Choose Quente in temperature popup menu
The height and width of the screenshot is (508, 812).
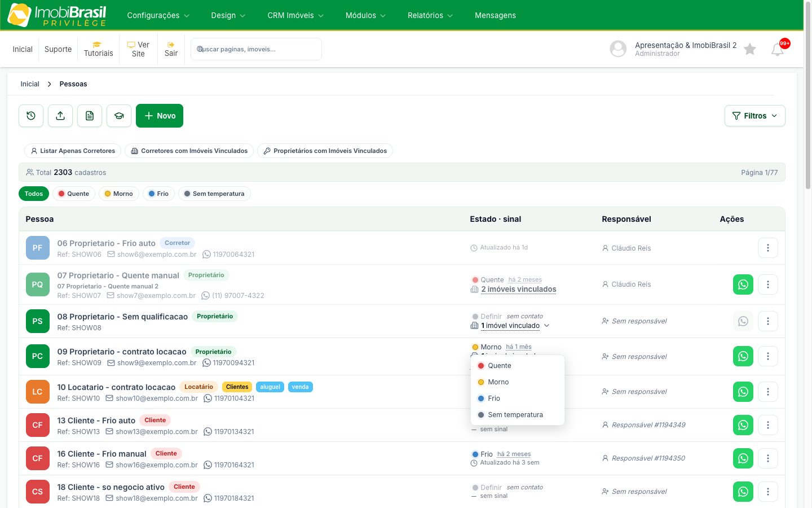coord(518,366)
